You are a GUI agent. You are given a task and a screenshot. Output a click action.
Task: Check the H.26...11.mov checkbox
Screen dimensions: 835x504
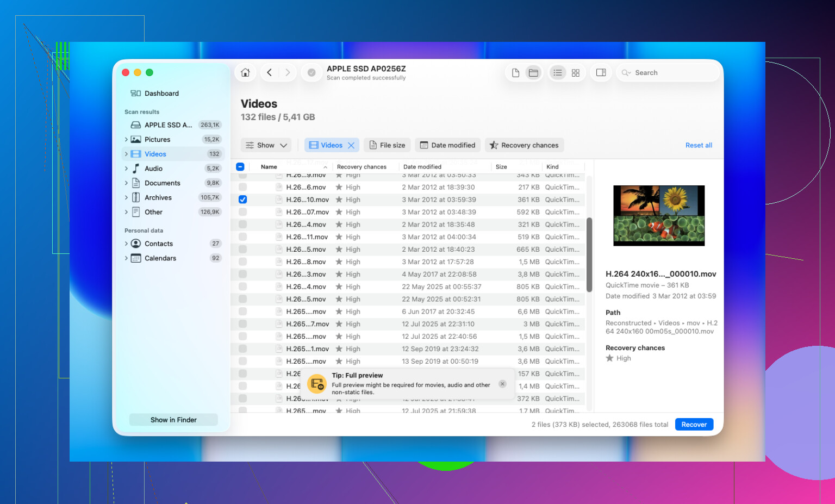click(x=243, y=237)
